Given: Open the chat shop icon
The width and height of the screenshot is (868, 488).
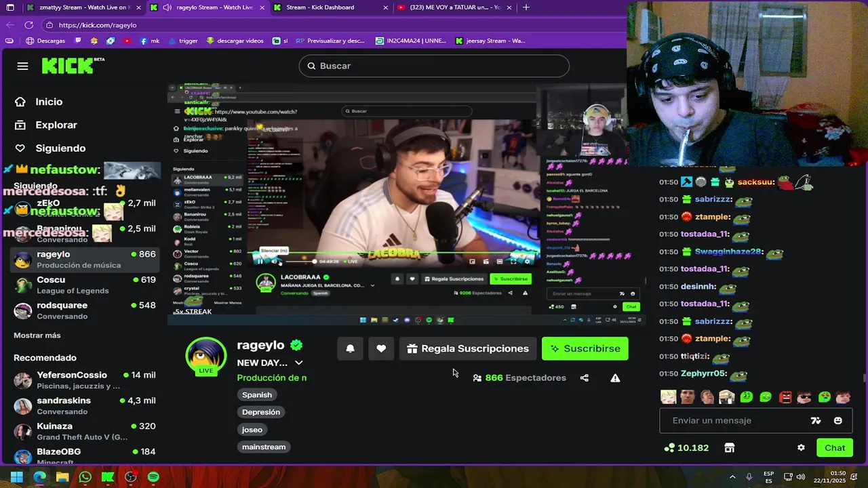Looking at the screenshot, I should click(730, 448).
